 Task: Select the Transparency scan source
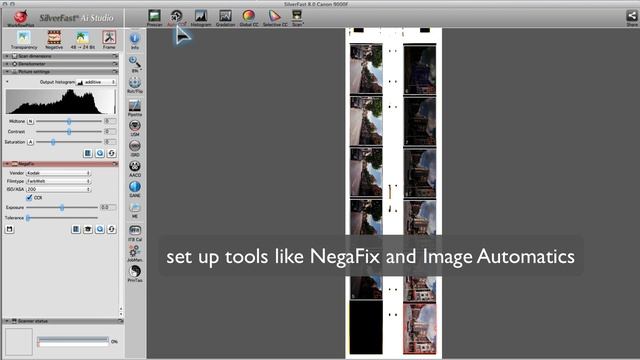(x=24, y=40)
